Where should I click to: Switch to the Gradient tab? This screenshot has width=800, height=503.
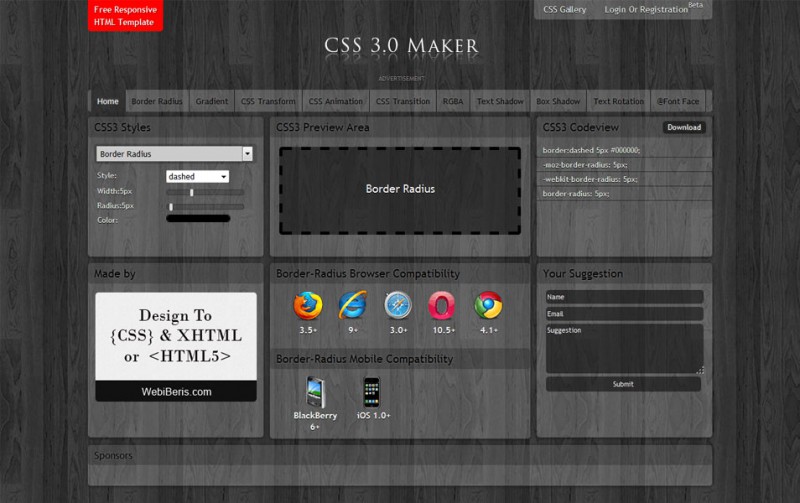[211, 101]
